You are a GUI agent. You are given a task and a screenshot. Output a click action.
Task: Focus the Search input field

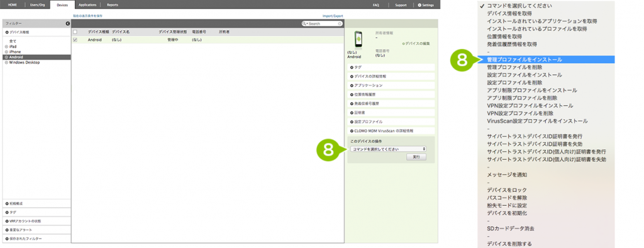(x=323, y=24)
